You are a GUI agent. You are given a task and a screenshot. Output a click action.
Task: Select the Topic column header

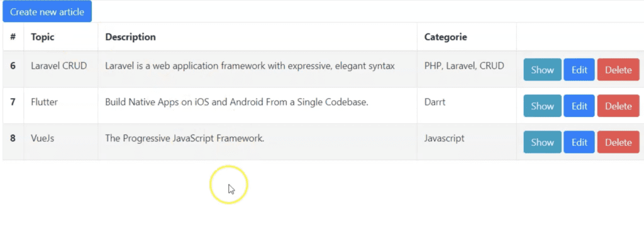(43, 37)
